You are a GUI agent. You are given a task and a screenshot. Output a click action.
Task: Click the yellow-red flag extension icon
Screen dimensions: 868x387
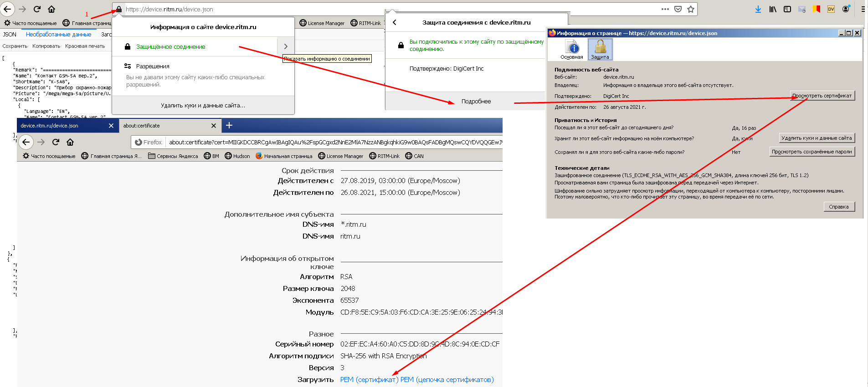pyautogui.click(x=817, y=9)
